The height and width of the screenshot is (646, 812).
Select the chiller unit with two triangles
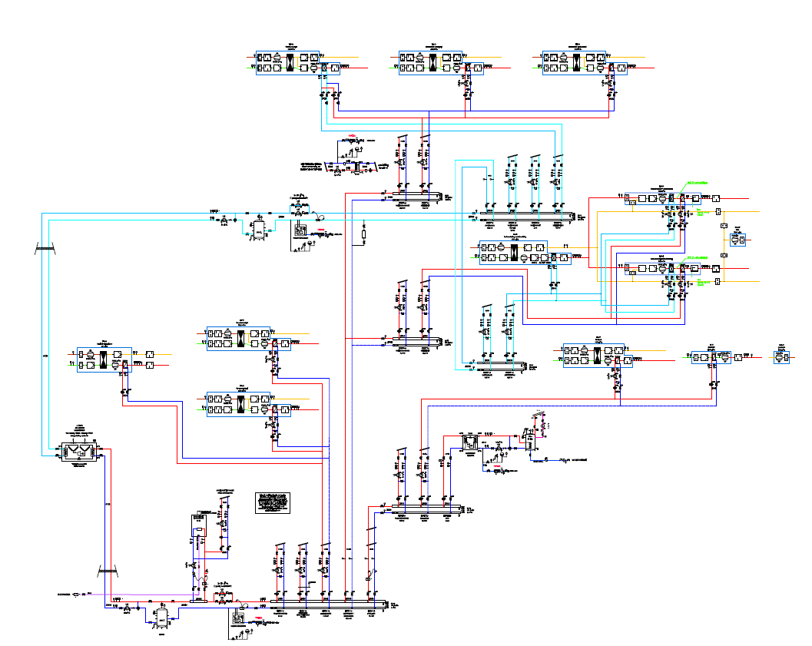(x=78, y=451)
